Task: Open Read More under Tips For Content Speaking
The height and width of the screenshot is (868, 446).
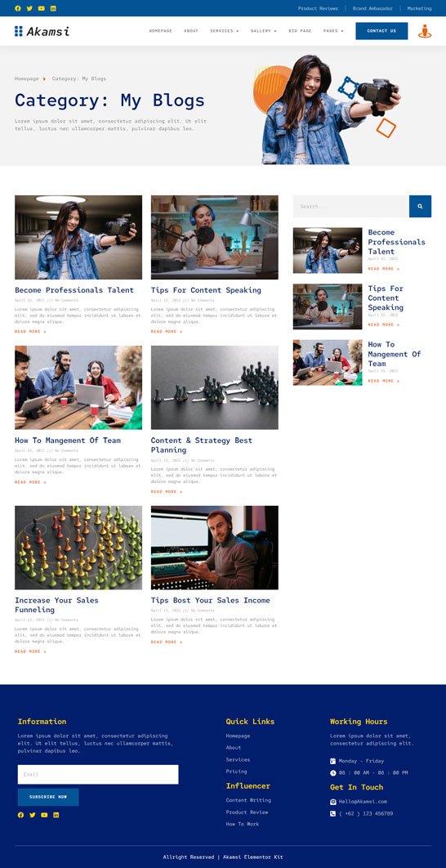Action: (167, 332)
